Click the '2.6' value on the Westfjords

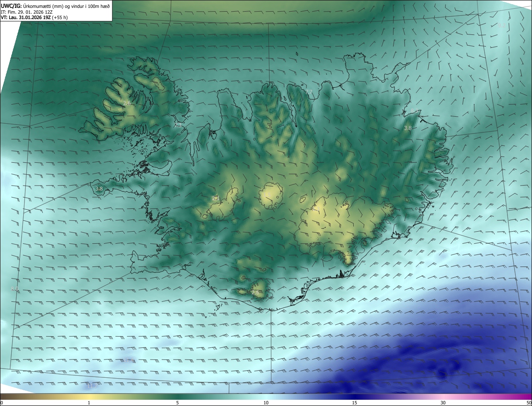(x=127, y=103)
